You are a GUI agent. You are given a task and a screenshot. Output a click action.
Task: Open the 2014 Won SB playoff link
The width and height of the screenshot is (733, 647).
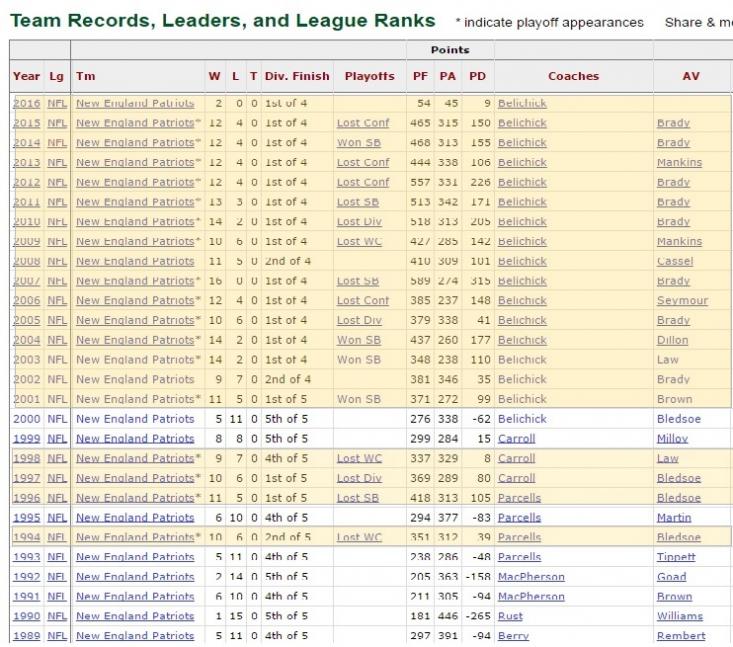pos(359,143)
